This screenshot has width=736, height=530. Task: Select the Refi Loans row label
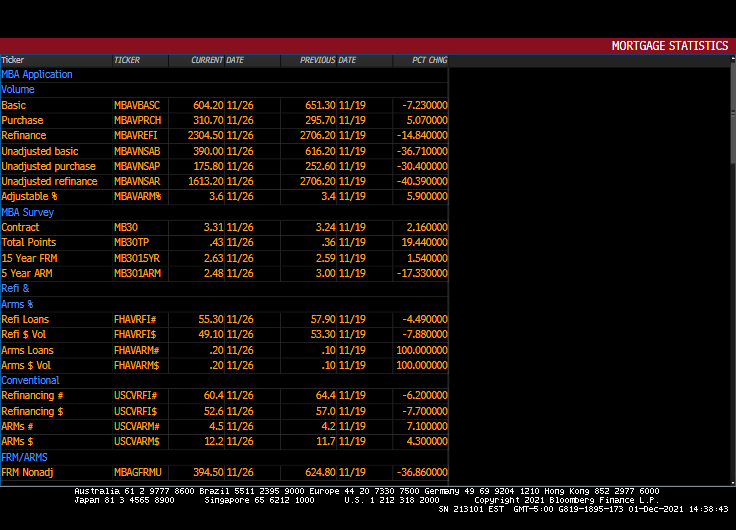pos(25,319)
